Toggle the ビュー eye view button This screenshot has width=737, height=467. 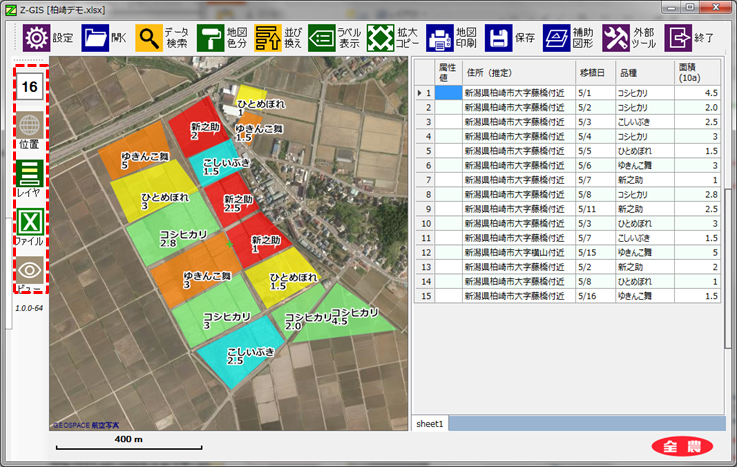point(29,270)
